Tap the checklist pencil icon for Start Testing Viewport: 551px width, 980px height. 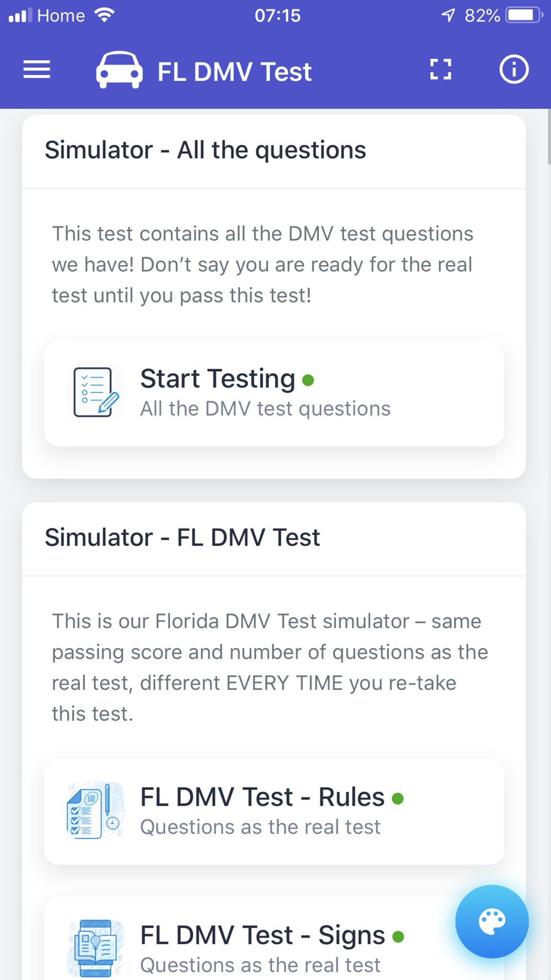tap(95, 392)
